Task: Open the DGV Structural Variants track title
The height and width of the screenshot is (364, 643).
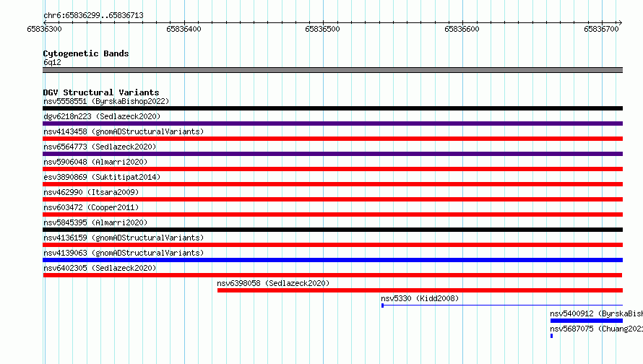Action: (x=101, y=92)
